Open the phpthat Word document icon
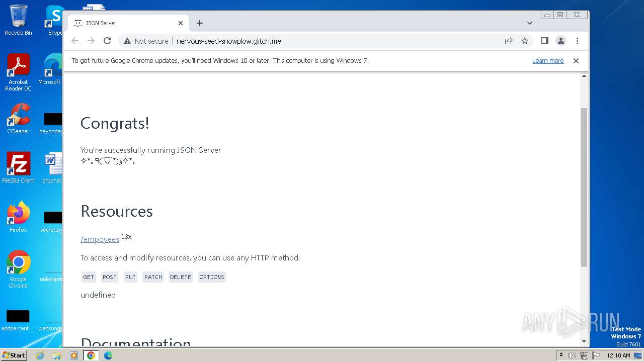Screen dimensions: 644x362 click(52, 168)
